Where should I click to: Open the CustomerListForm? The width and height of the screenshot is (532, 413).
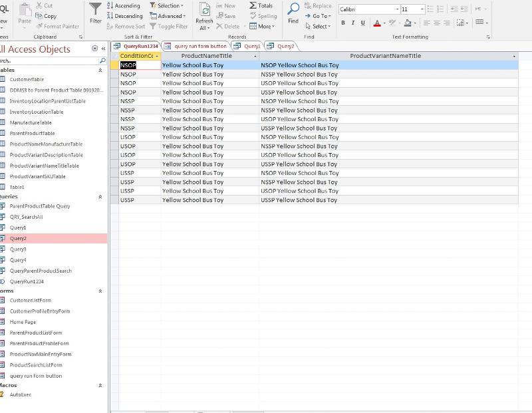pos(33,301)
